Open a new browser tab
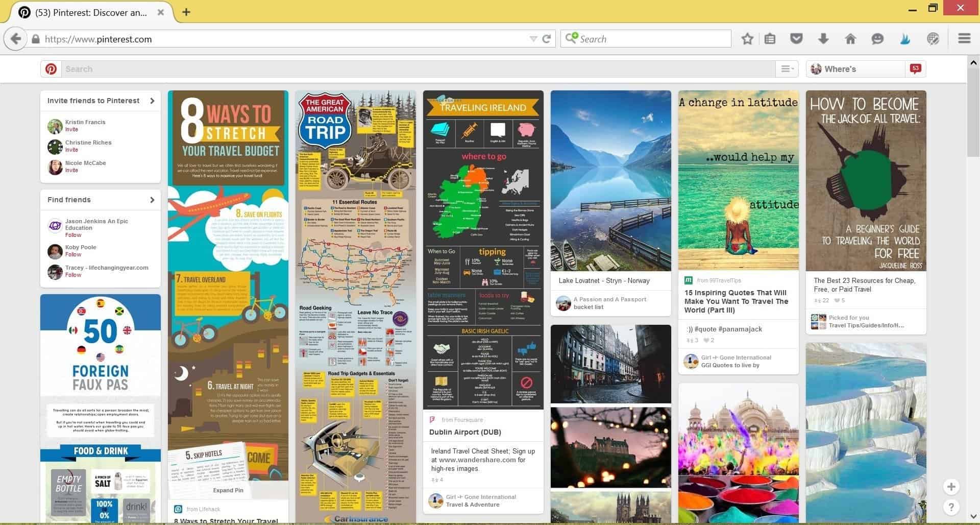 point(186,12)
